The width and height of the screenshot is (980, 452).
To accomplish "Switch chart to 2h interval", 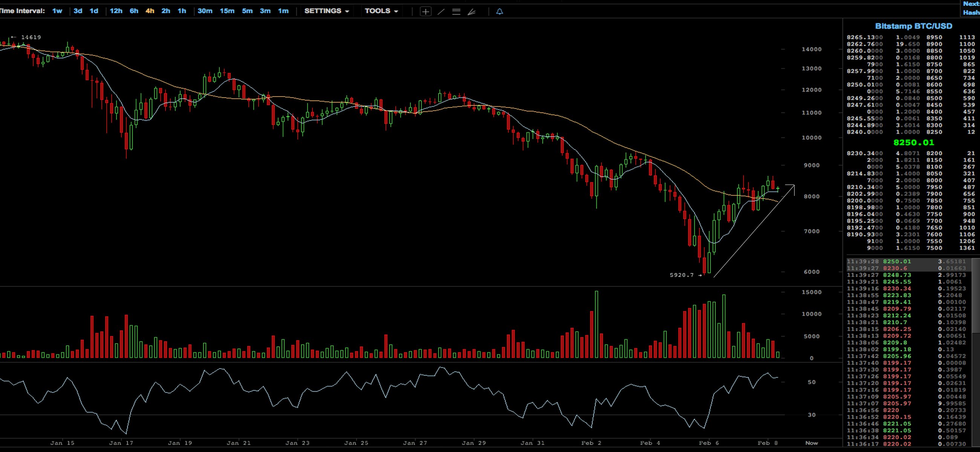I will 166,11.
